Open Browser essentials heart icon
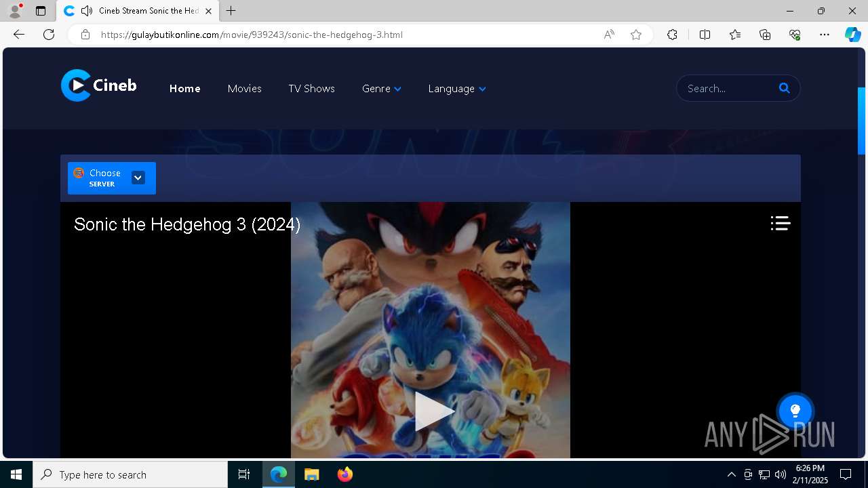The width and height of the screenshot is (868, 488). (795, 35)
